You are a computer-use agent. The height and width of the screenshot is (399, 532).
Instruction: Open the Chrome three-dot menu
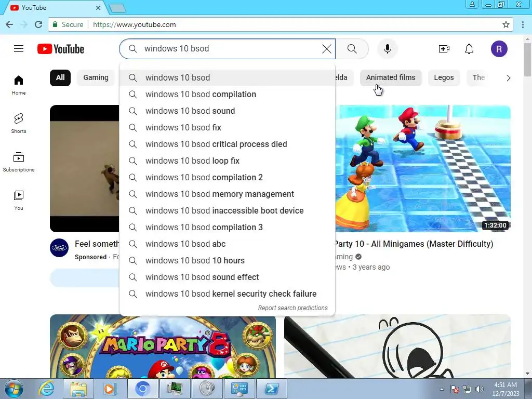pos(523,24)
